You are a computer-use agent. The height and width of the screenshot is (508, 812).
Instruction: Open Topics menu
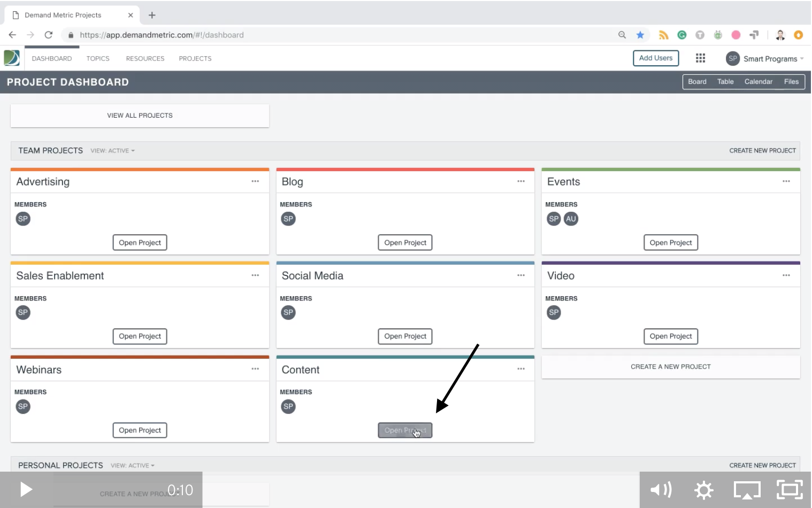click(98, 59)
